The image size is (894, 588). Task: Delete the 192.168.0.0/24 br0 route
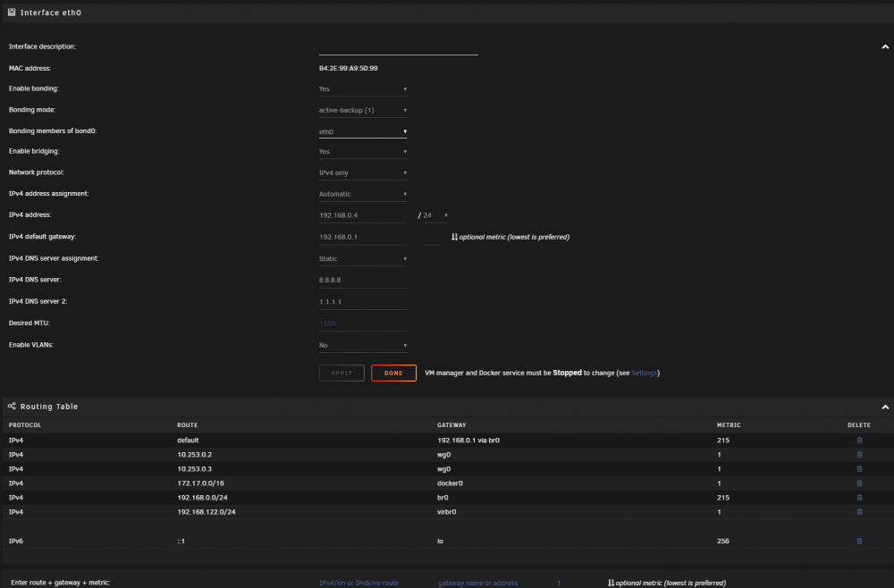point(859,498)
